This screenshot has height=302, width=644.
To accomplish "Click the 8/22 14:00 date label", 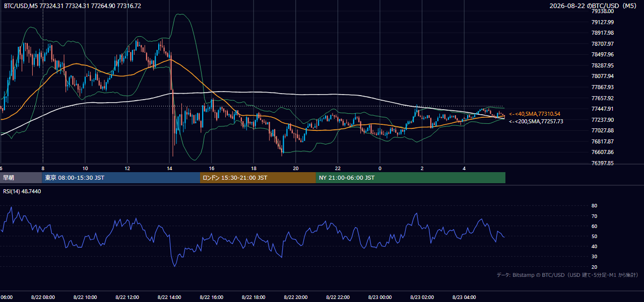I will click(169, 297).
